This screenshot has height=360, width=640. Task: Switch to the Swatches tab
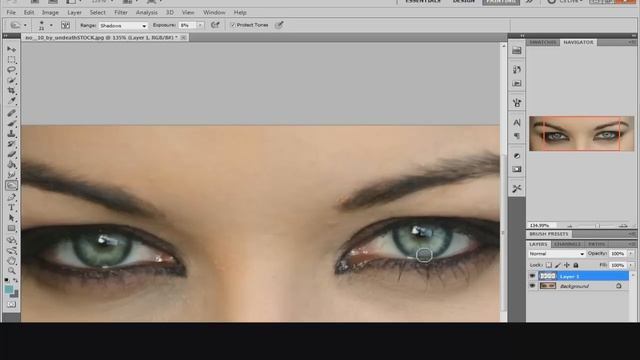tap(542, 42)
